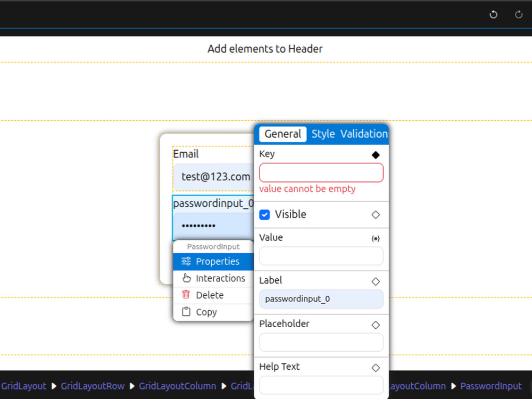Click the 'Add elements to Header' text
Screen dimensions: 532x399
pyautogui.click(x=265, y=49)
